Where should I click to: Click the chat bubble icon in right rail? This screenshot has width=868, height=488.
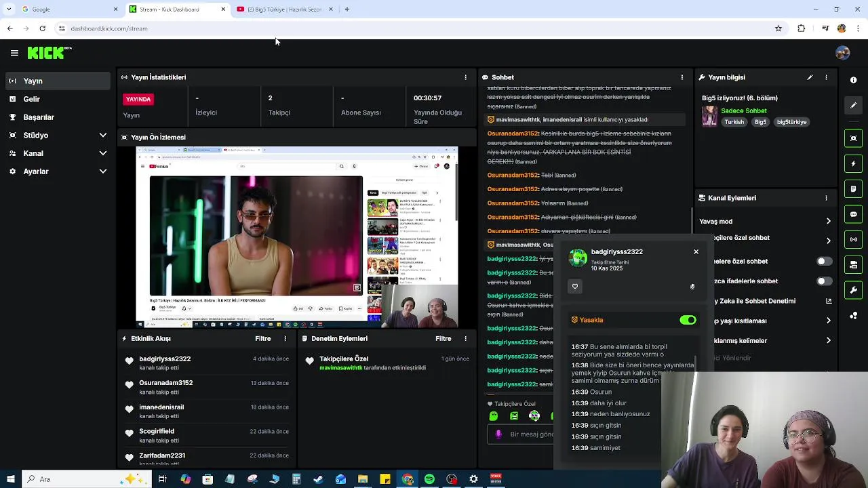coord(854,214)
